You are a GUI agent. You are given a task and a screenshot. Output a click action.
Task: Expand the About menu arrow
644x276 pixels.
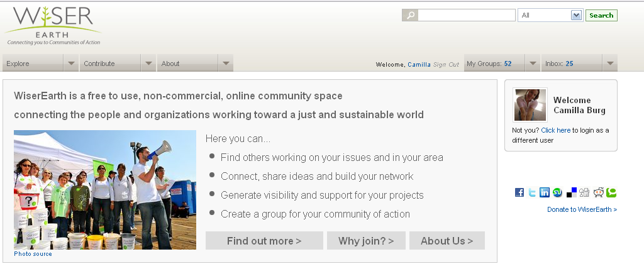click(x=226, y=63)
